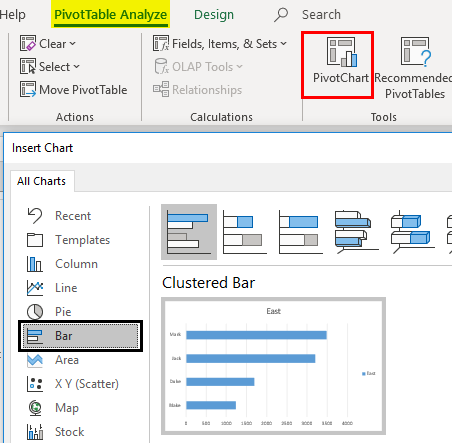The height and width of the screenshot is (443, 452).
Task: Choose Recent chart category
Action: (x=73, y=216)
